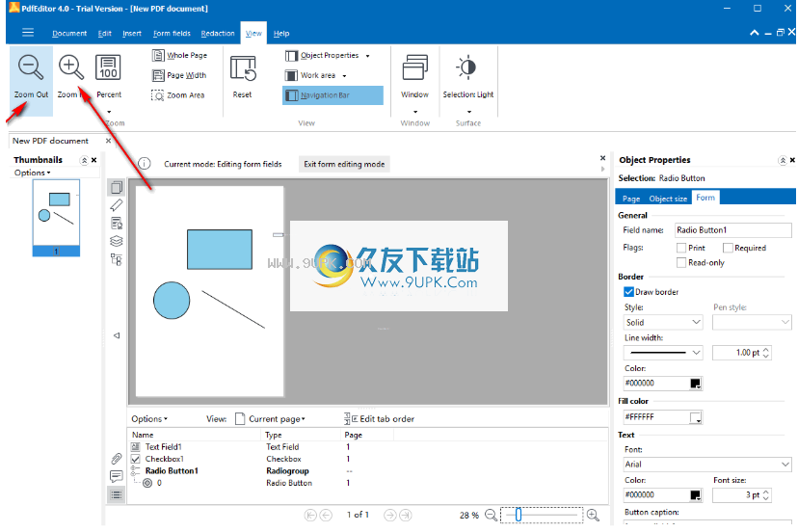Click the zoom slider handle
Screen dimensions: 798x532
(x=519, y=516)
